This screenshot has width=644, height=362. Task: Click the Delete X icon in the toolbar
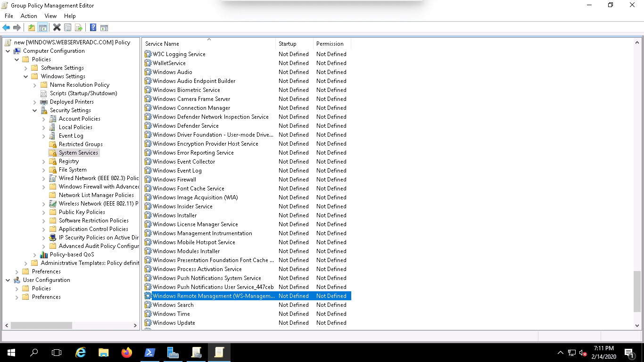(57, 28)
